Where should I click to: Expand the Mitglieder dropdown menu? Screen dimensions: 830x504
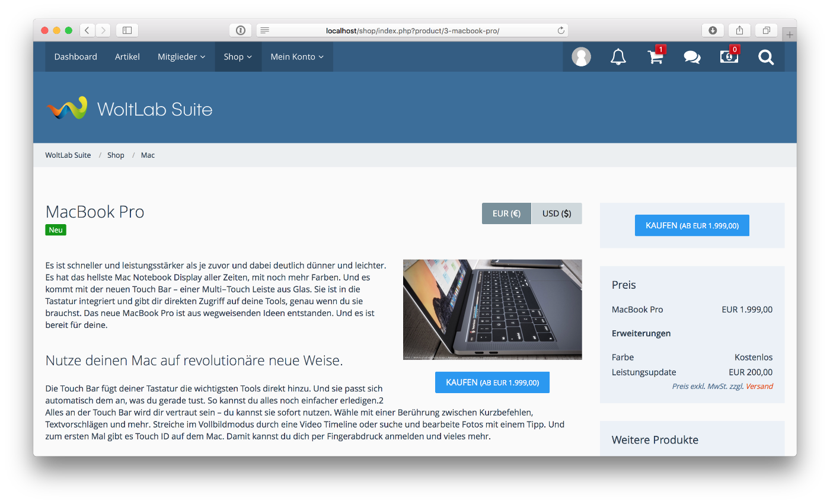pyautogui.click(x=181, y=57)
